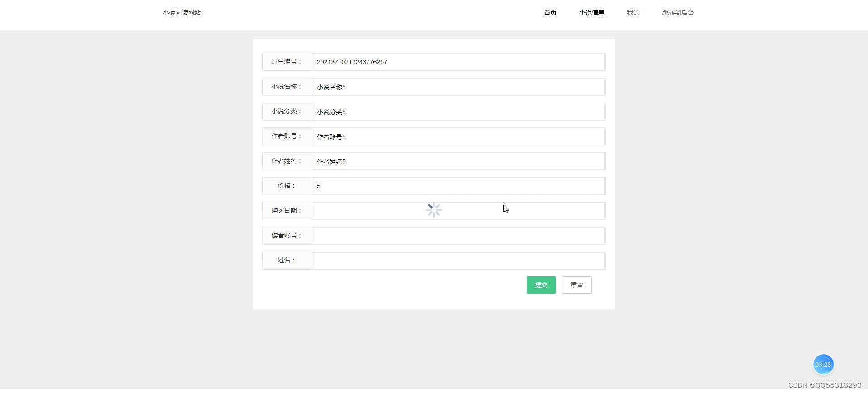Screen dimensions: 868x393
Task: Click the 小说阅读网站 site title
Action: click(182, 13)
